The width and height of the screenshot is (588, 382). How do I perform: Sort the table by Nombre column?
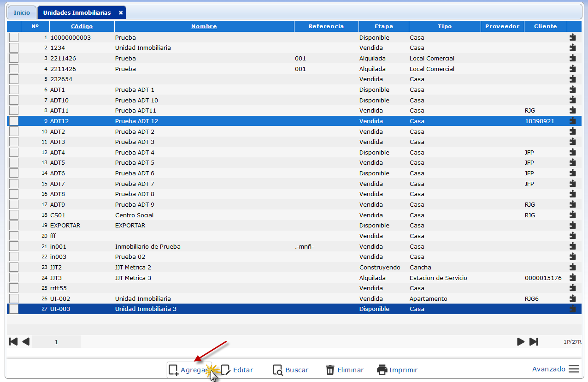coord(204,26)
